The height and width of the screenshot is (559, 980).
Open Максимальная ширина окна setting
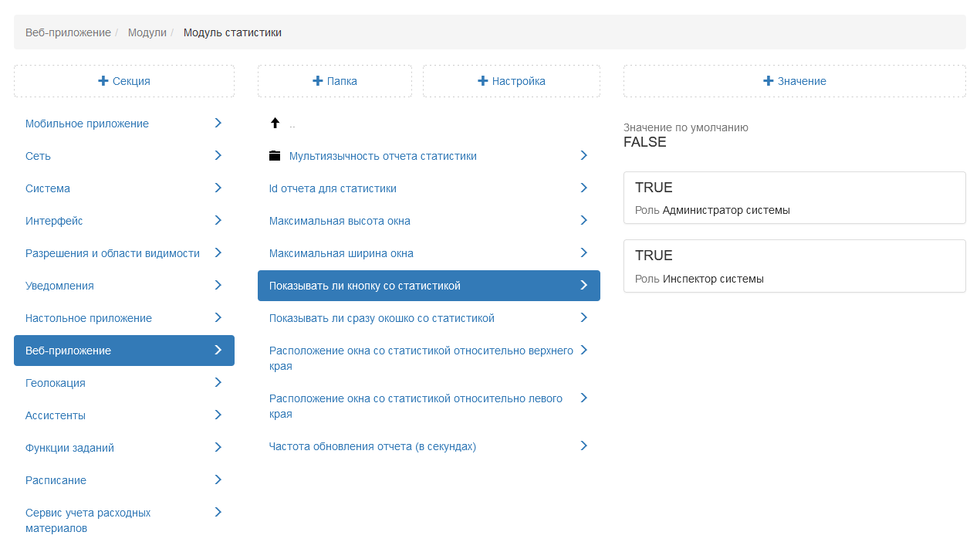point(341,253)
